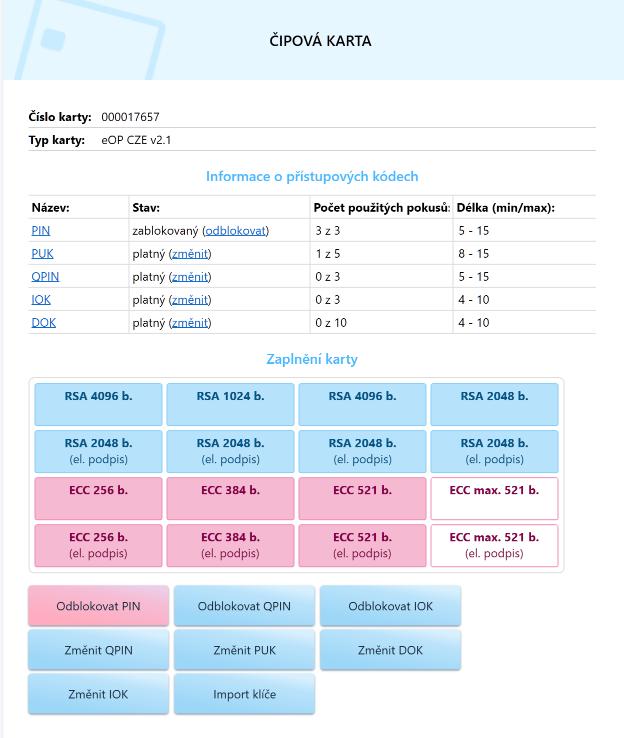Select the ECC 521 b. slot without el. podpis
This screenshot has width=624, height=738.
362,498
